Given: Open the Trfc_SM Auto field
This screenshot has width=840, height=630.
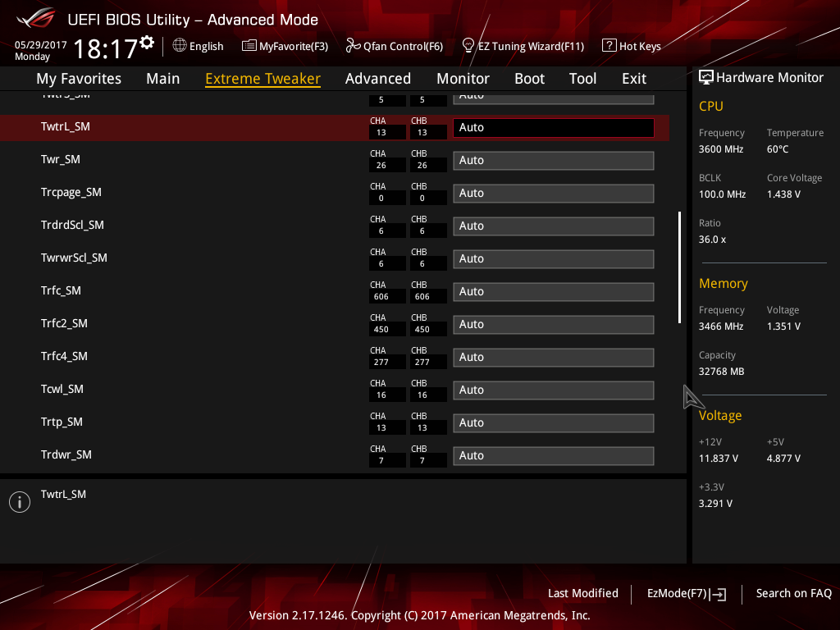Looking at the screenshot, I should [x=553, y=292].
